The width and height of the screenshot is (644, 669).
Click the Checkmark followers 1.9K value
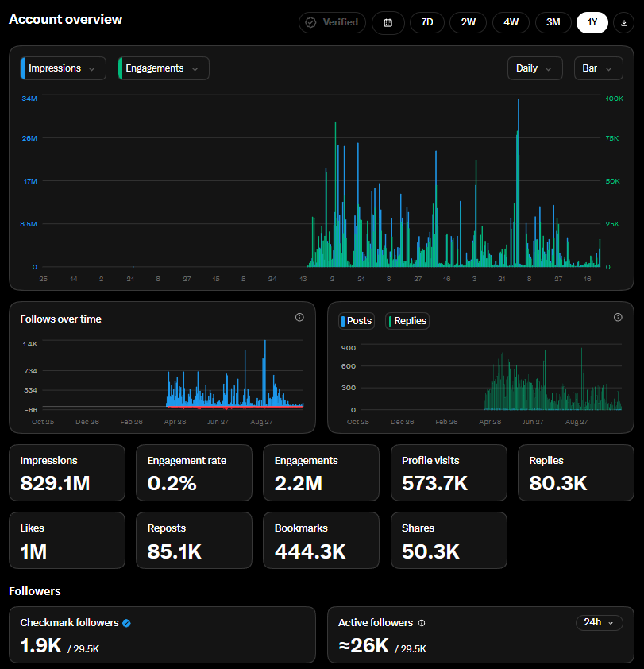(41, 645)
